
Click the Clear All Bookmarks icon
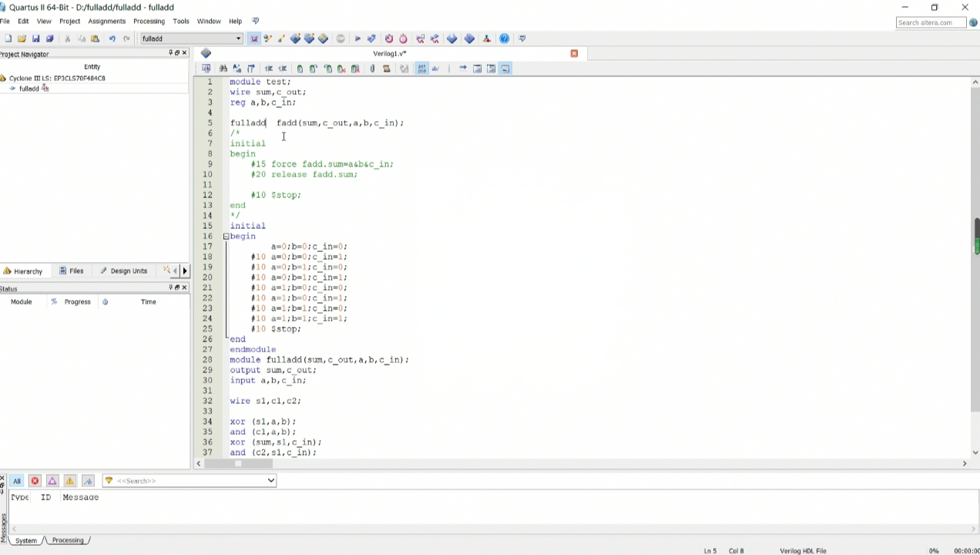coord(355,69)
